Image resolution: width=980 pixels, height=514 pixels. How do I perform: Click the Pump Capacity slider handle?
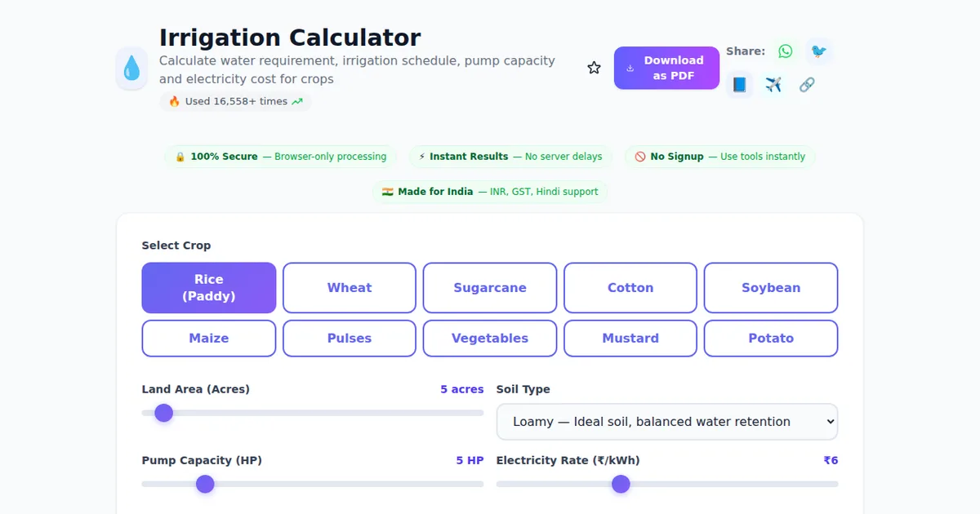click(x=205, y=485)
